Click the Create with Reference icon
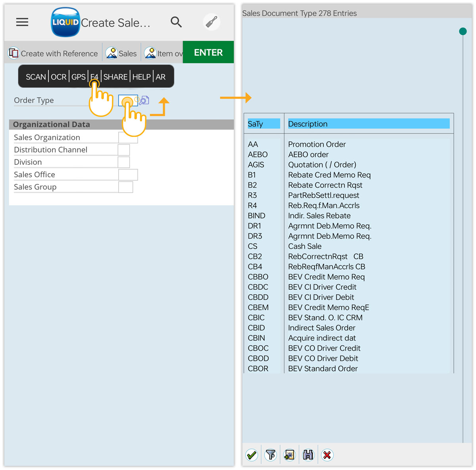This screenshot has height=470, width=476. click(14, 53)
